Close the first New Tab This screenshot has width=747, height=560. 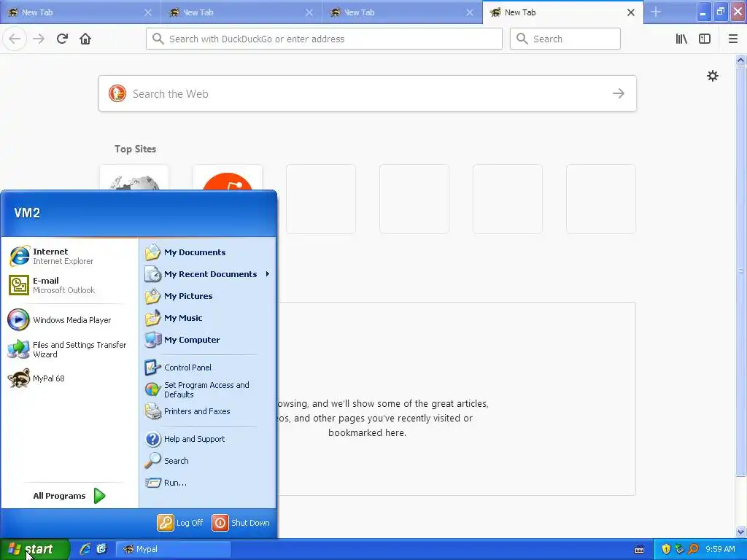[x=148, y=12]
